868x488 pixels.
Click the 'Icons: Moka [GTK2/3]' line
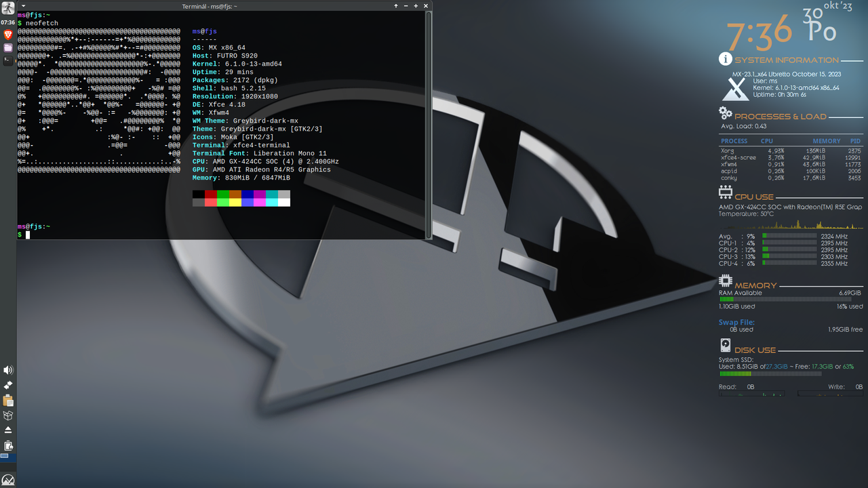pos(233,137)
